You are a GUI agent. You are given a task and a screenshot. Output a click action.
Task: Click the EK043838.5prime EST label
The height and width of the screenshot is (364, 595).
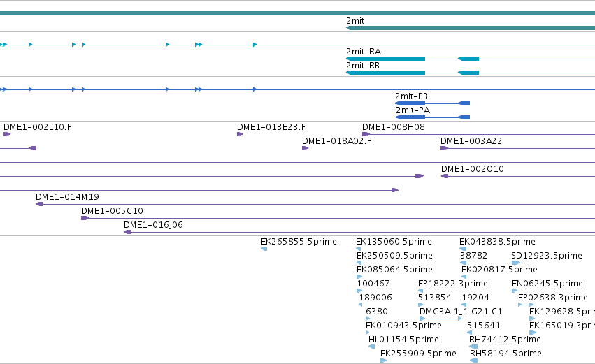(498, 242)
